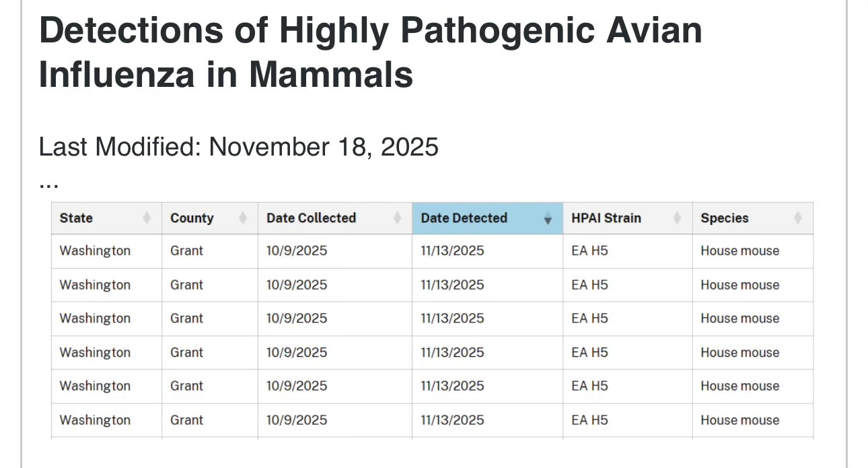This screenshot has height=468, width=868.
Task: Click the sort icon beside HPAI Strain
Action: click(678, 218)
